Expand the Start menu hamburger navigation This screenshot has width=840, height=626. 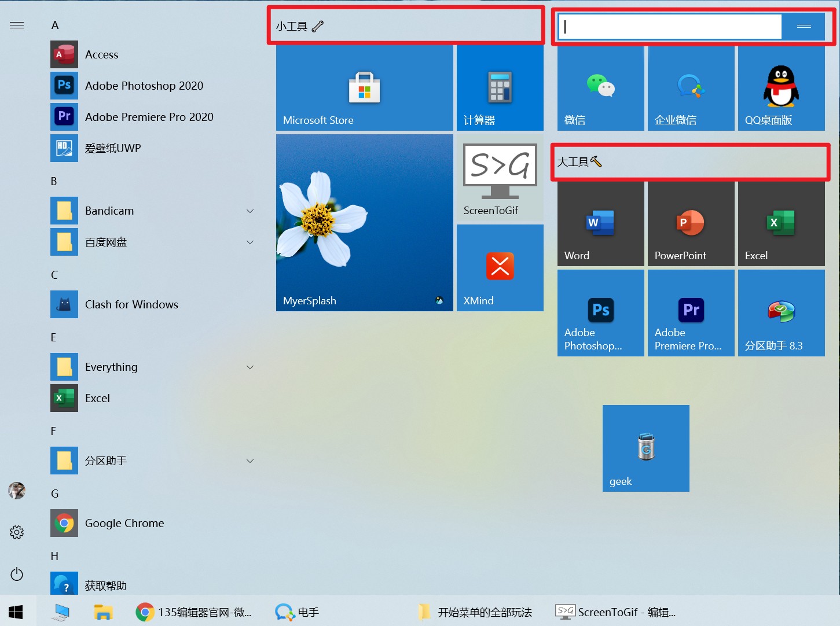(x=17, y=25)
